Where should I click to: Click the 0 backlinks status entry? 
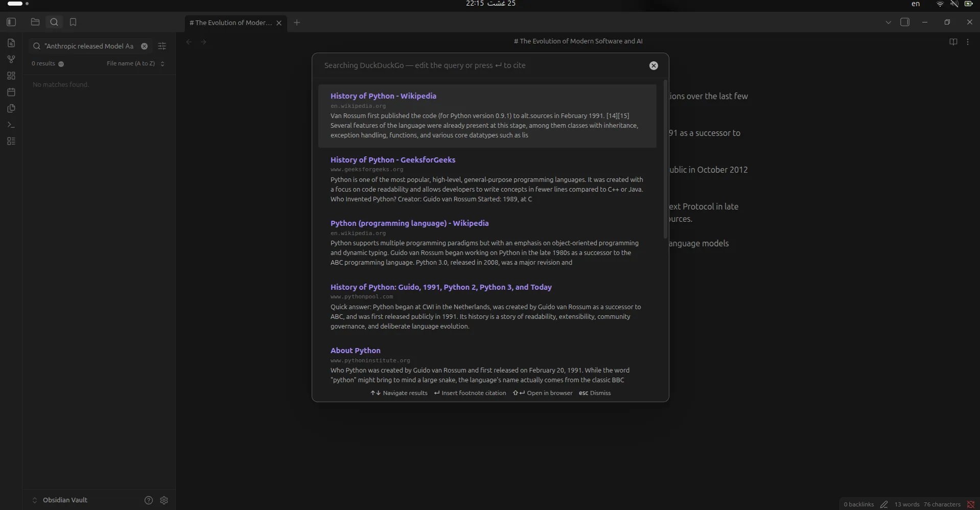pyautogui.click(x=859, y=504)
